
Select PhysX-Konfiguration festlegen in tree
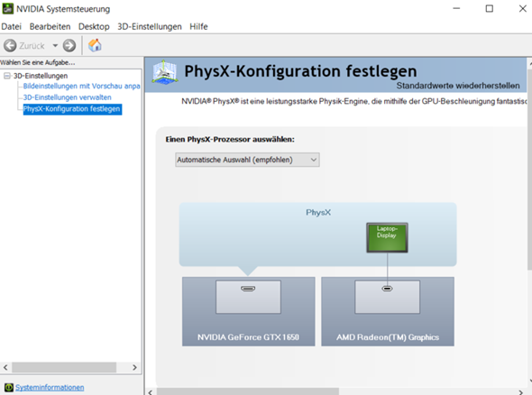tap(72, 109)
